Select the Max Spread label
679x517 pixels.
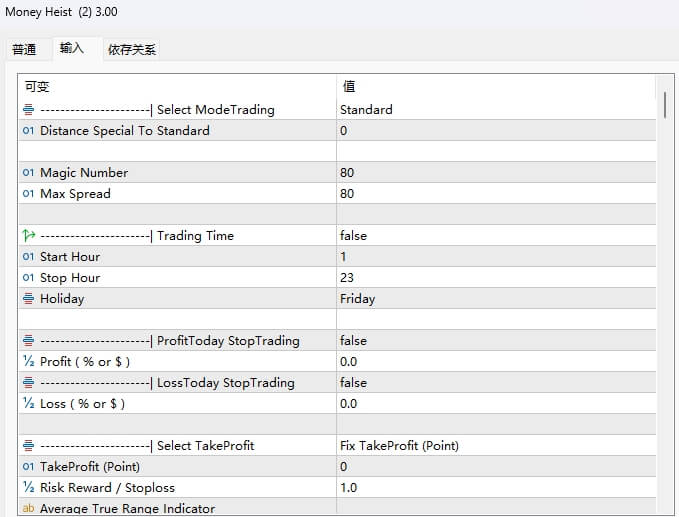[75, 194]
